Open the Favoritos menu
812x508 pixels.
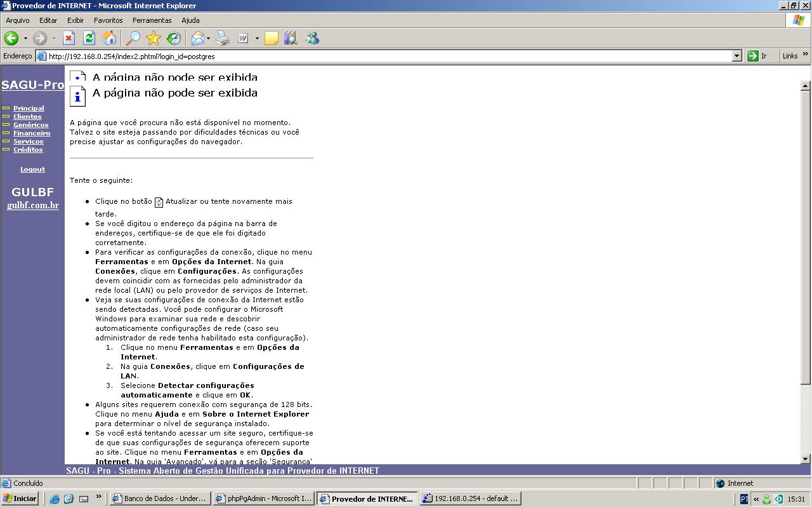click(x=108, y=20)
